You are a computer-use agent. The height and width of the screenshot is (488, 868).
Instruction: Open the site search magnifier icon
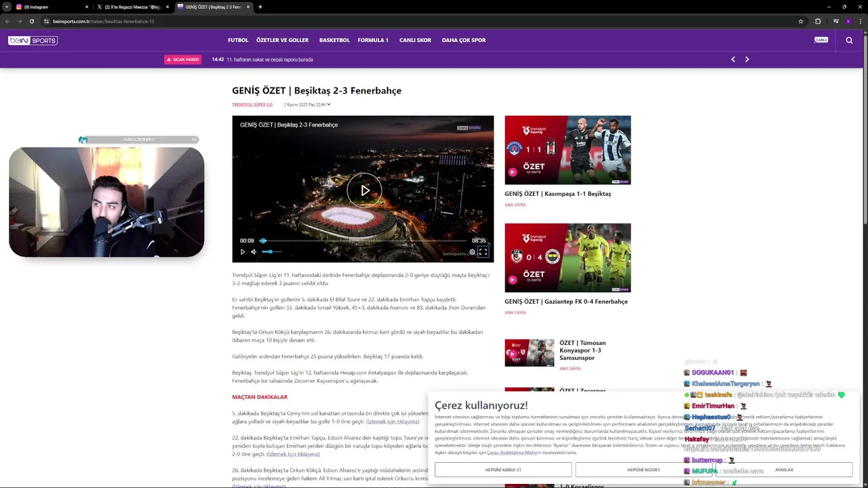849,40
